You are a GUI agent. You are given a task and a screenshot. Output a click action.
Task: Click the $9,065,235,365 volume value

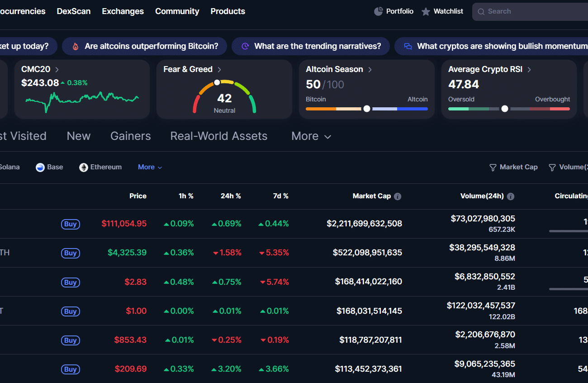[485, 364]
